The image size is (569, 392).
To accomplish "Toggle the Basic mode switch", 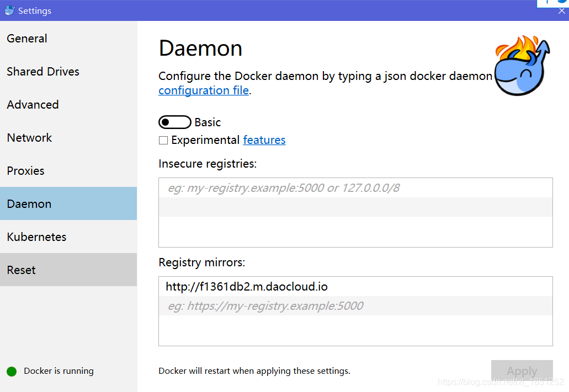I will pyautogui.click(x=174, y=122).
